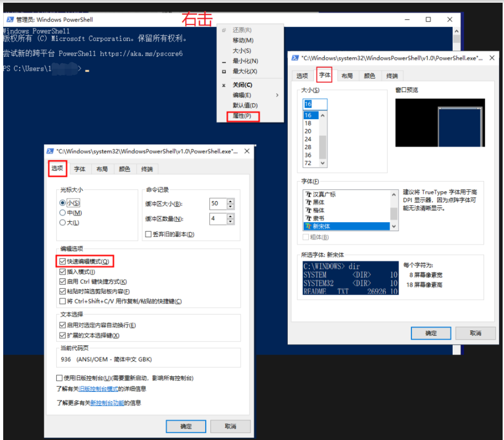The width and height of the screenshot is (504, 440).
Task: Close the Options properties dialog with X
Action: 247,151
